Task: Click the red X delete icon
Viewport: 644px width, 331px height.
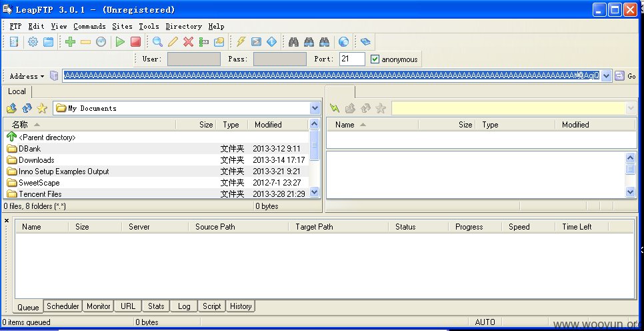Action: tap(188, 41)
